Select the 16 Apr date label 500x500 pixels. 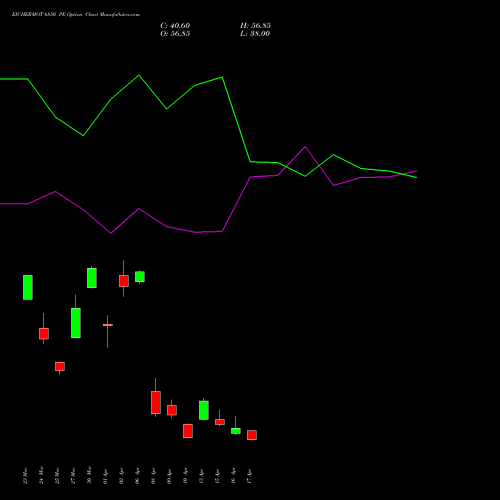coord(233,476)
